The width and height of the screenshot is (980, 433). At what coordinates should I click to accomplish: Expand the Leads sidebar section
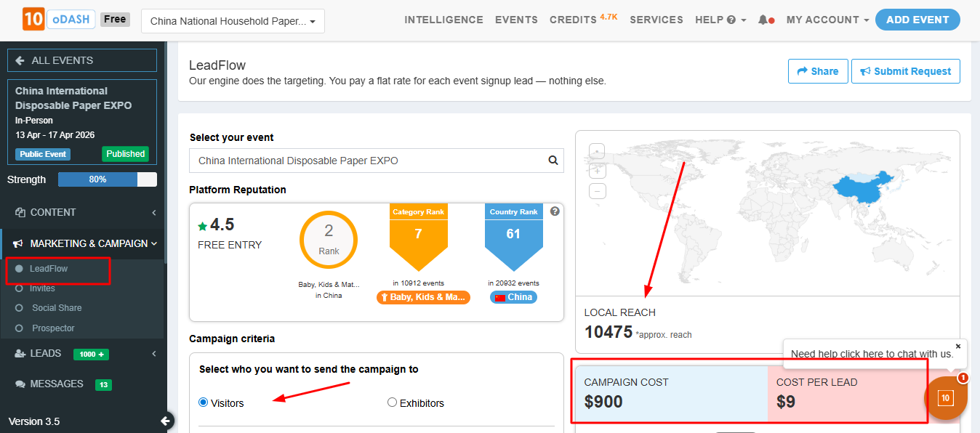tap(82, 353)
